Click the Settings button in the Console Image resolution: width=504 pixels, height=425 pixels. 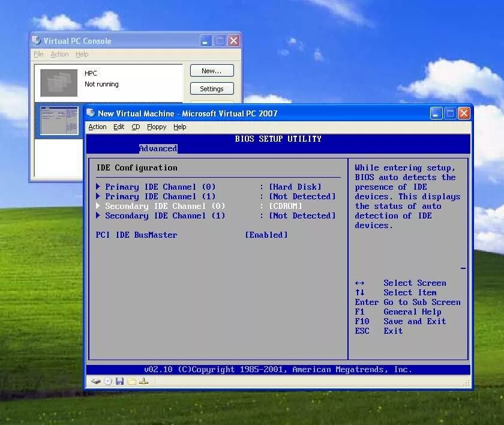212,89
